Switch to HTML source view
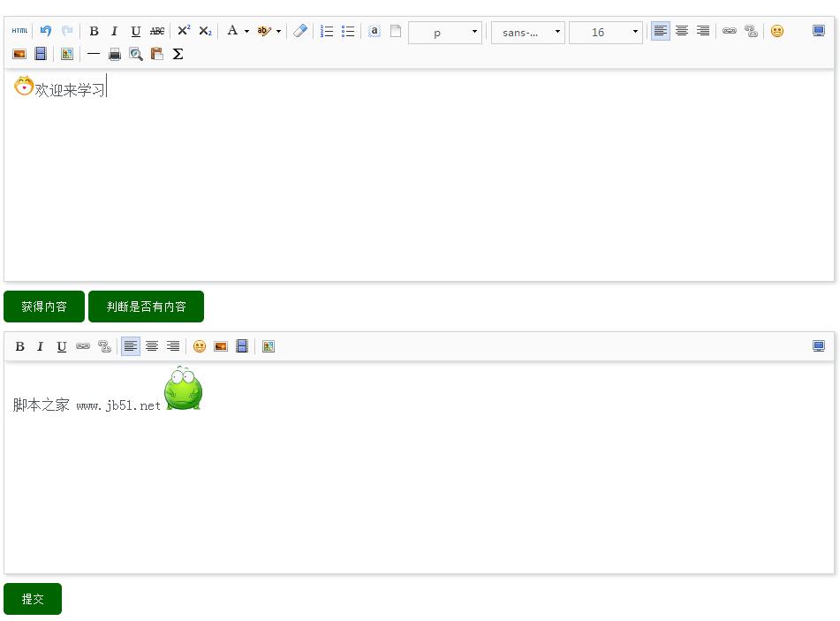The image size is (840, 621). [19, 31]
